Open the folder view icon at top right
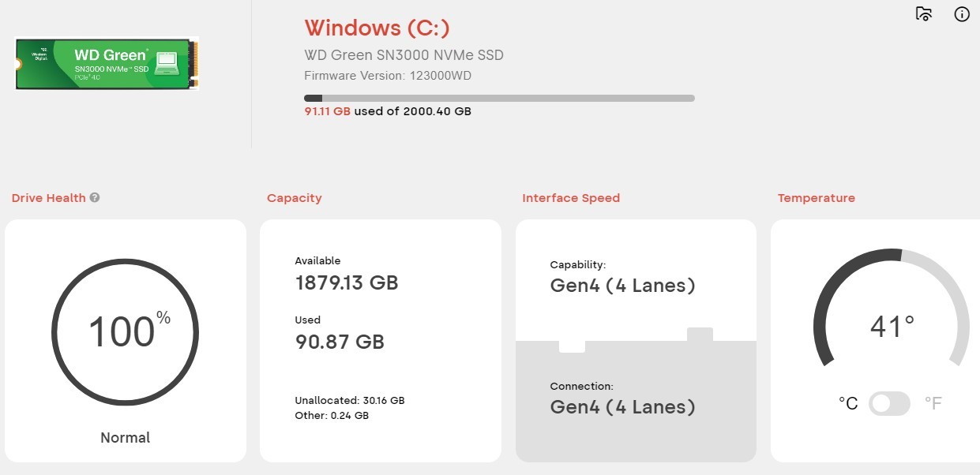Viewport: 980px width, 475px height. (924, 14)
